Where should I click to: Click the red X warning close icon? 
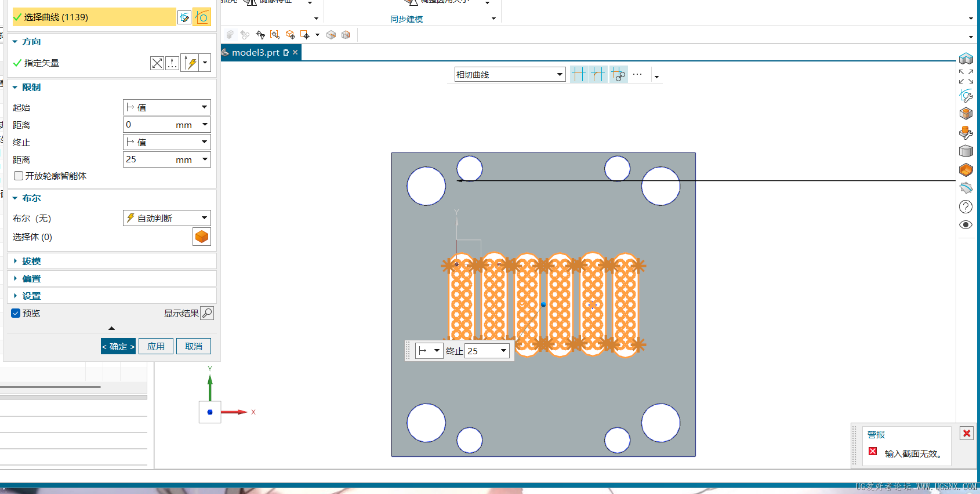point(967,433)
